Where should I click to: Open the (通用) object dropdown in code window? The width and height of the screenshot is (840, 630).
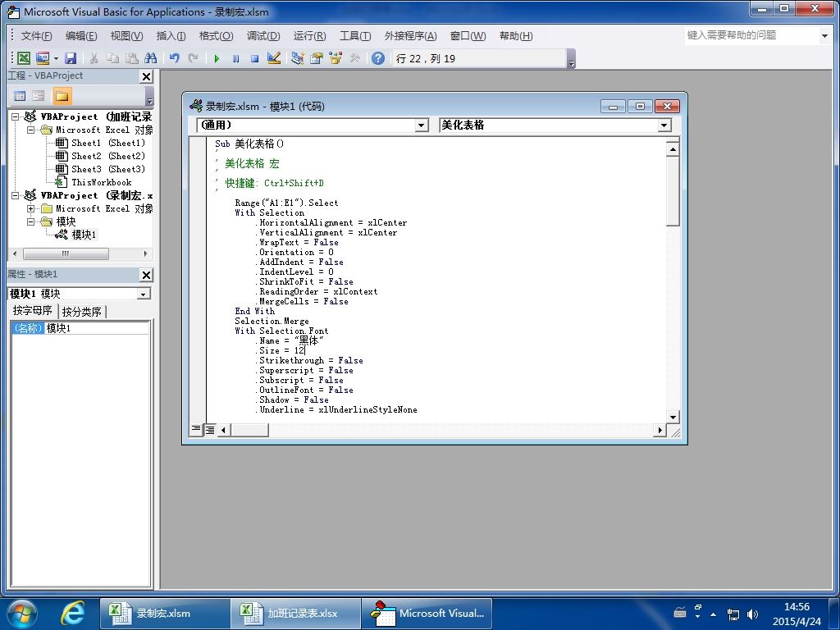[422, 126]
